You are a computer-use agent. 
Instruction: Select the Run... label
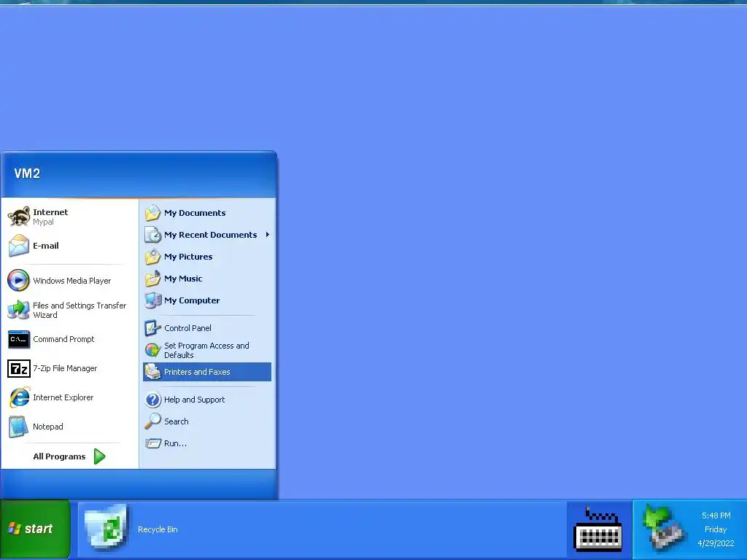(x=175, y=443)
